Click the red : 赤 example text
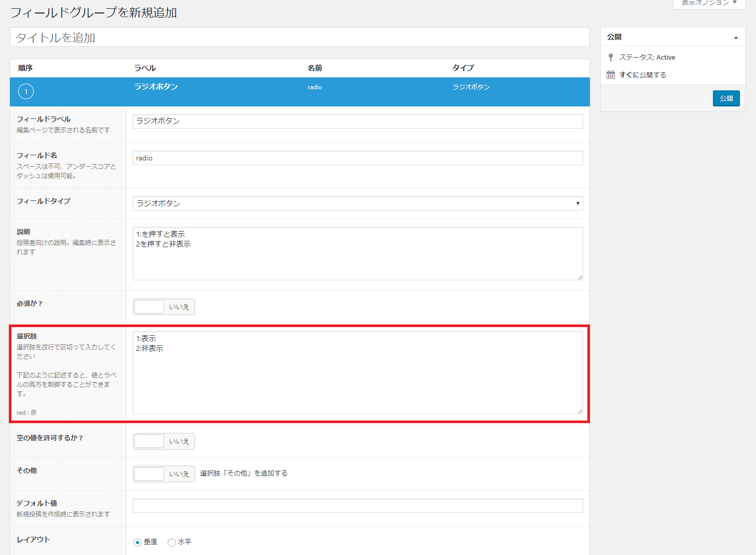This screenshot has height=555, width=756. [26, 413]
